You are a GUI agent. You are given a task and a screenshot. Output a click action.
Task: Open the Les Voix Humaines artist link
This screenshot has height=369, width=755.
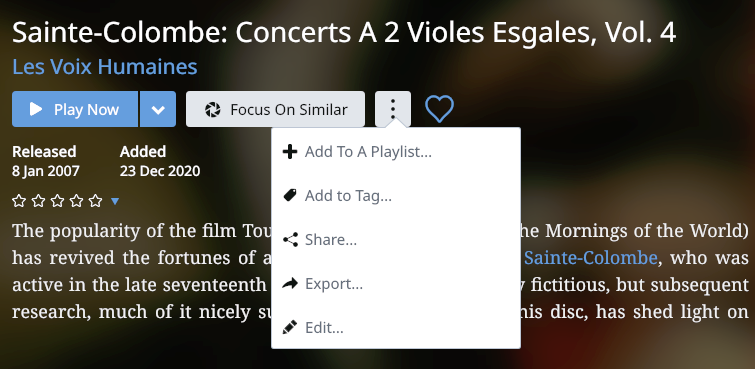pos(105,66)
